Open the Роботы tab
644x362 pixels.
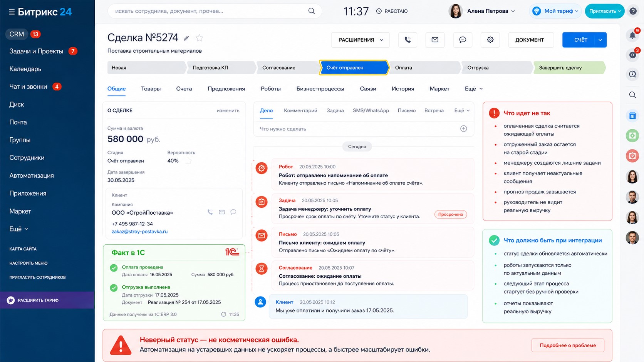(271, 89)
